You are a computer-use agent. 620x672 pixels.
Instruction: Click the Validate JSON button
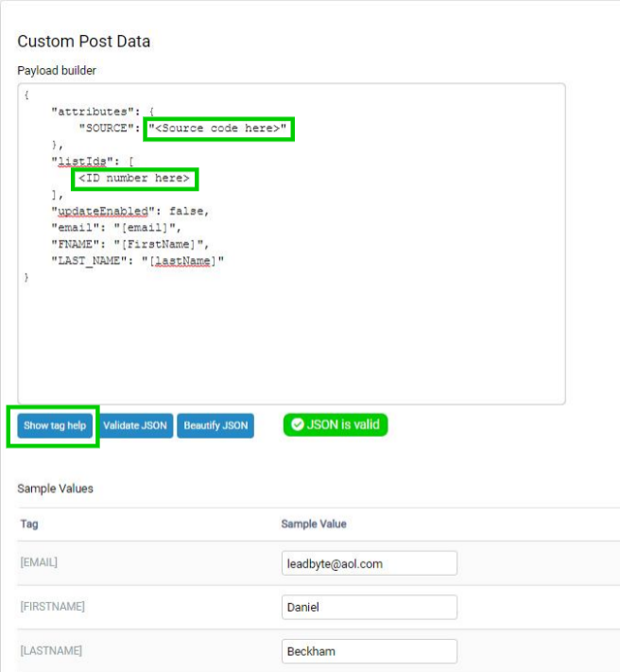coord(135,425)
